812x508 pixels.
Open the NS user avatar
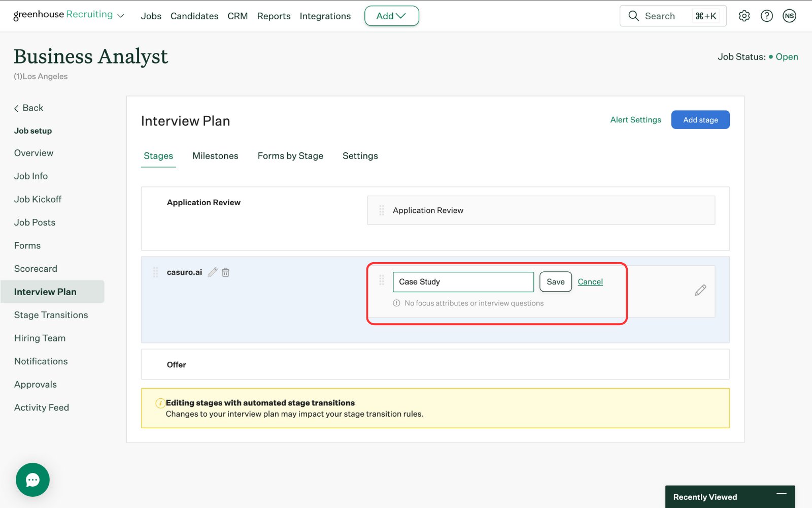point(789,16)
